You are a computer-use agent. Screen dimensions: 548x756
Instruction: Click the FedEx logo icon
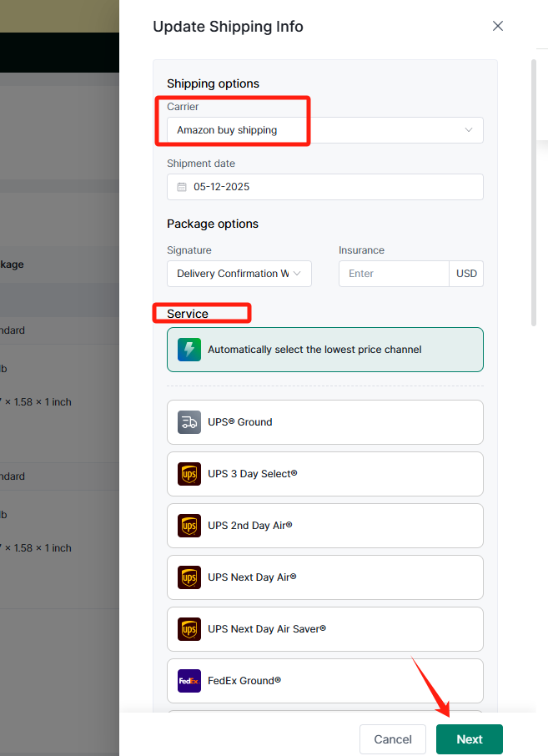[x=189, y=681]
